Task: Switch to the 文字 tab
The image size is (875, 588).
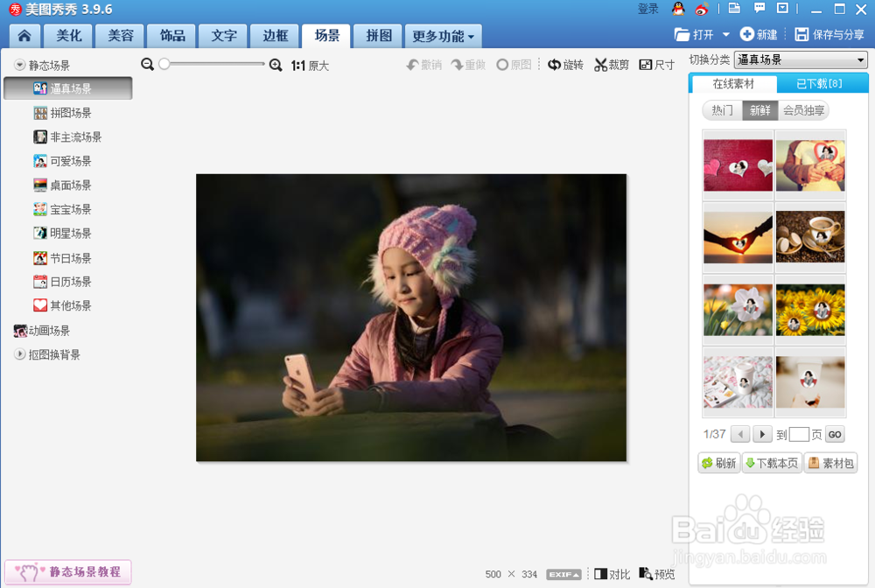Action: [224, 36]
